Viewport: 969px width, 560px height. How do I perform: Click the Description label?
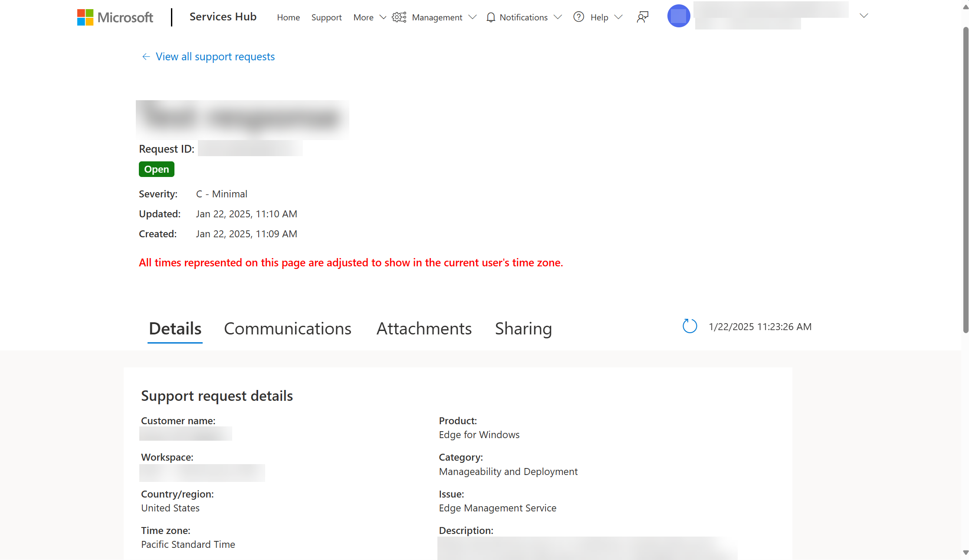(466, 531)
